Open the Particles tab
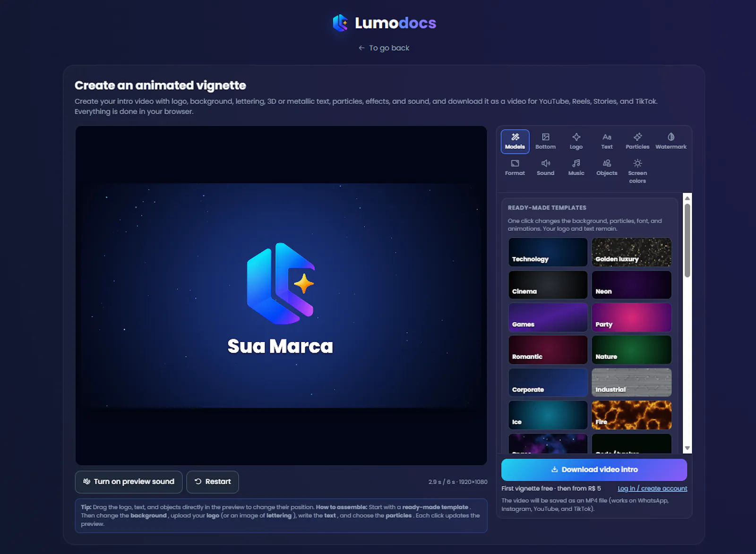 coord(637,141)
